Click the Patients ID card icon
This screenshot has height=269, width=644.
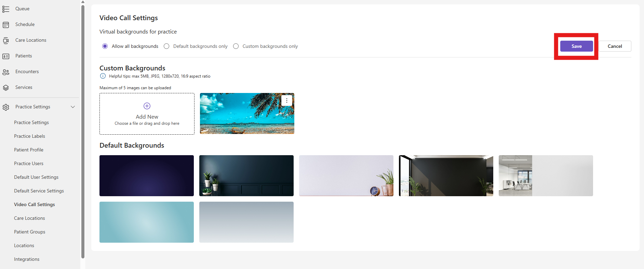coord(6,56)
